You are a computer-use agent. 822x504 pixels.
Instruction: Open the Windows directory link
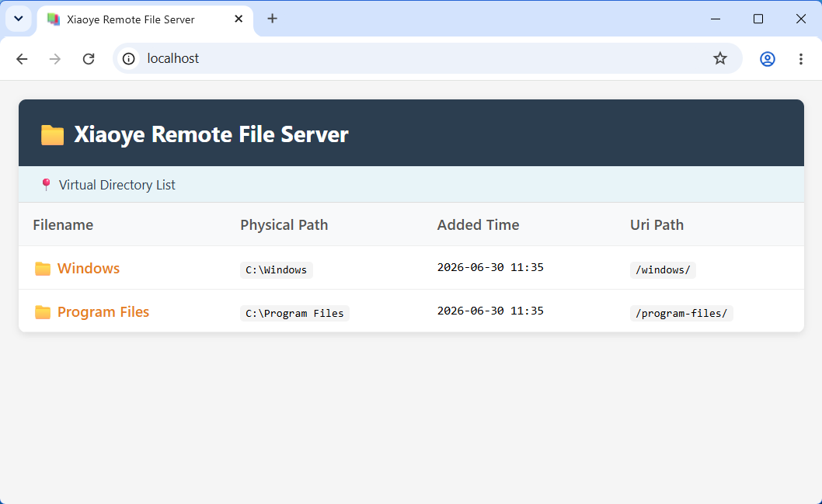tap(89, 268)
